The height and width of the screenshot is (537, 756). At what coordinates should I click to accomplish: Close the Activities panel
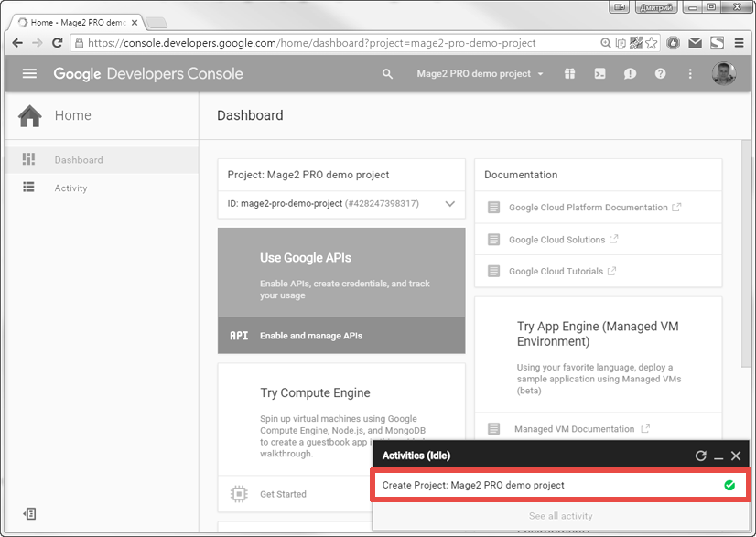coord(736,456)
